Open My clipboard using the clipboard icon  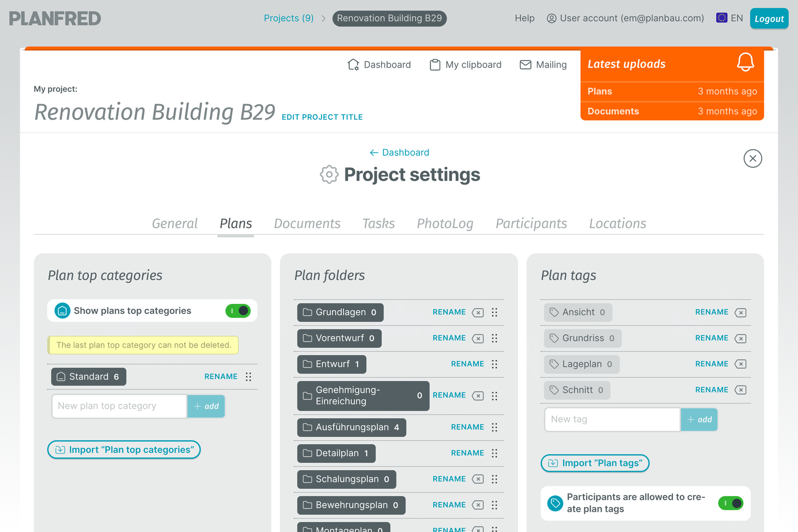(x=435, y=64)
